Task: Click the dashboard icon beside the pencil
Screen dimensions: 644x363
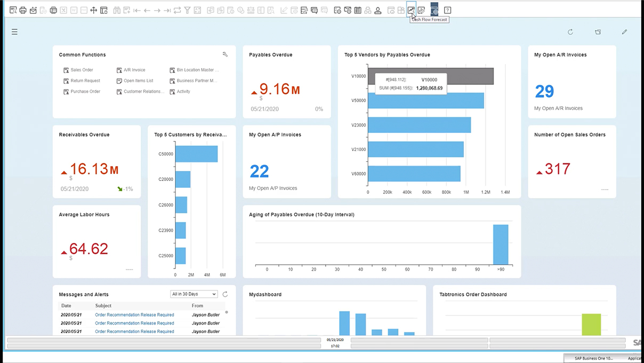Action: tap(598, 32)
